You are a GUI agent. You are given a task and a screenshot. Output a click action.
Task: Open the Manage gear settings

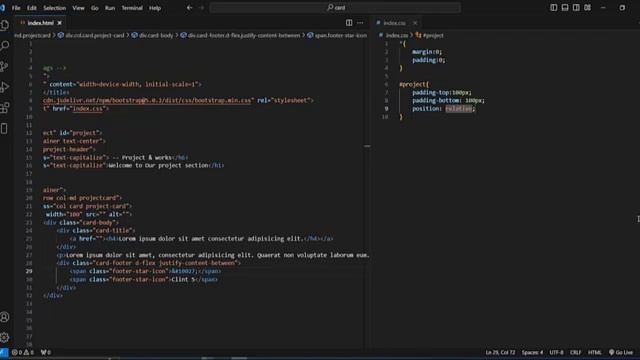point(5,337)
